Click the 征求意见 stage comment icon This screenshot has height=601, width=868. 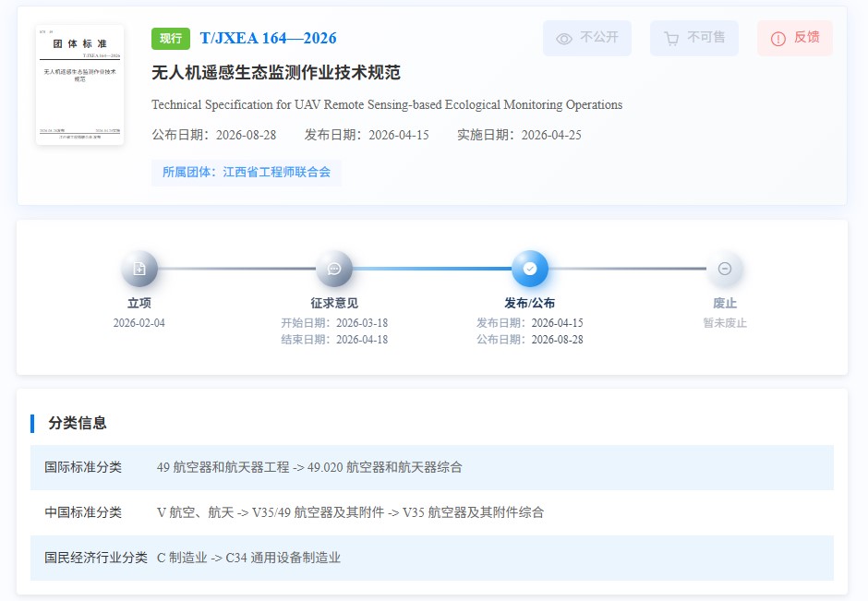(x=334, y=269)
